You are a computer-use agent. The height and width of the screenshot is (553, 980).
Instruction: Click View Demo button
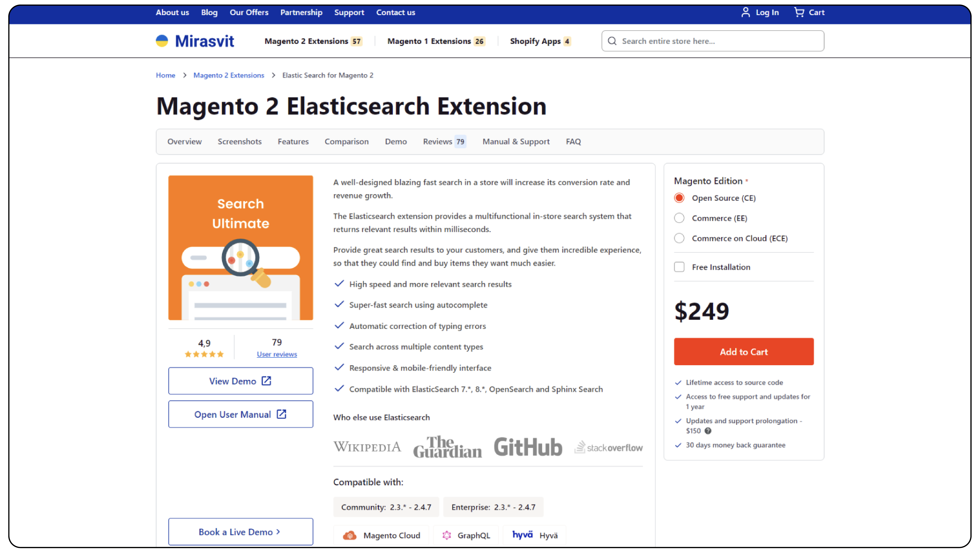[x=241, y=381]
